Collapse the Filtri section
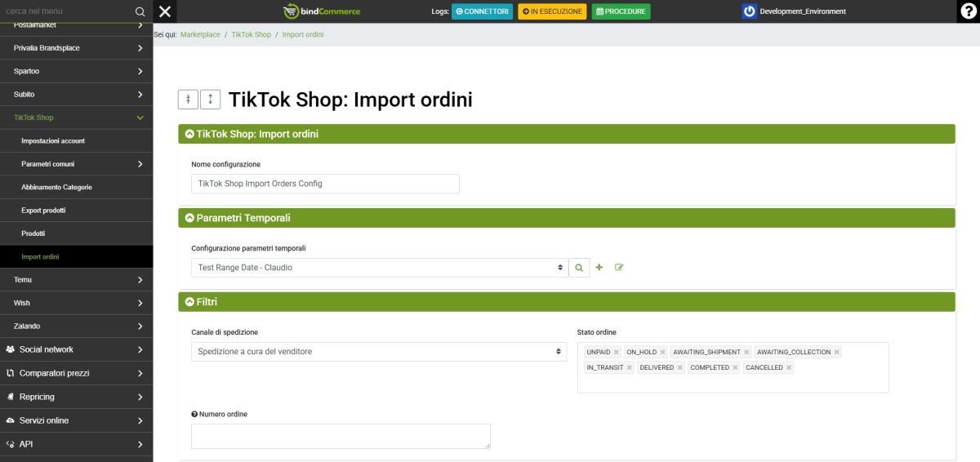This screenshot has width=980, height=462. click(567, 302)
